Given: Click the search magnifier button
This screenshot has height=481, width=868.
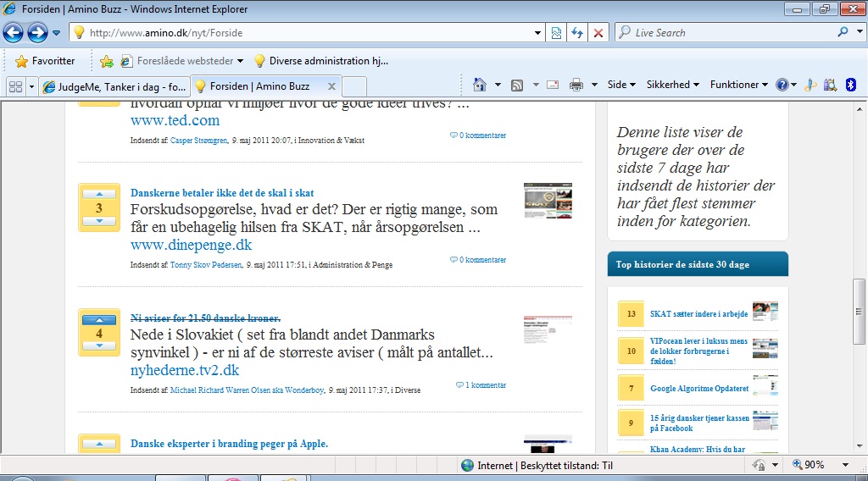Looking at the screenshot, I should pos(843,32).
